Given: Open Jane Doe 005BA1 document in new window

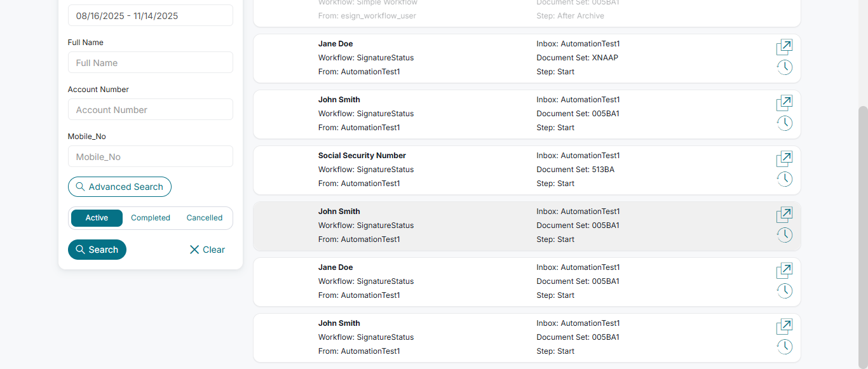Looking at the screenshot, I should coord(784,271).
